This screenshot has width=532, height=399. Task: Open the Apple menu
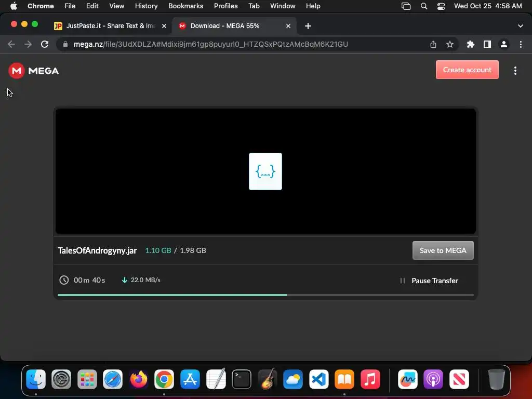(x=14, y=6)
